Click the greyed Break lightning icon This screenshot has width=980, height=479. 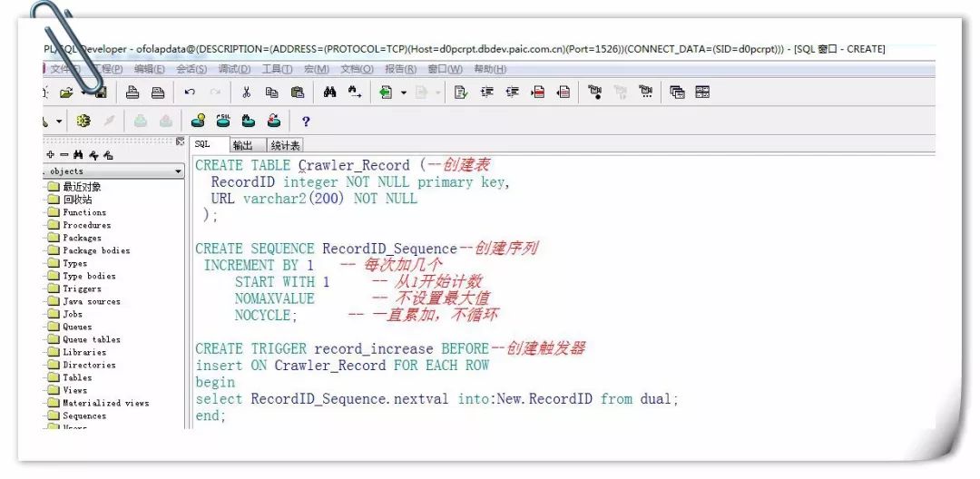click(110, 122)
